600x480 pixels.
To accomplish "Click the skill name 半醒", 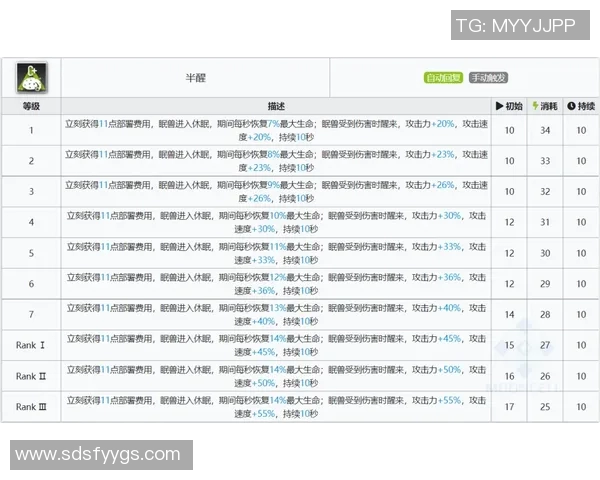I will pos(196,78).
